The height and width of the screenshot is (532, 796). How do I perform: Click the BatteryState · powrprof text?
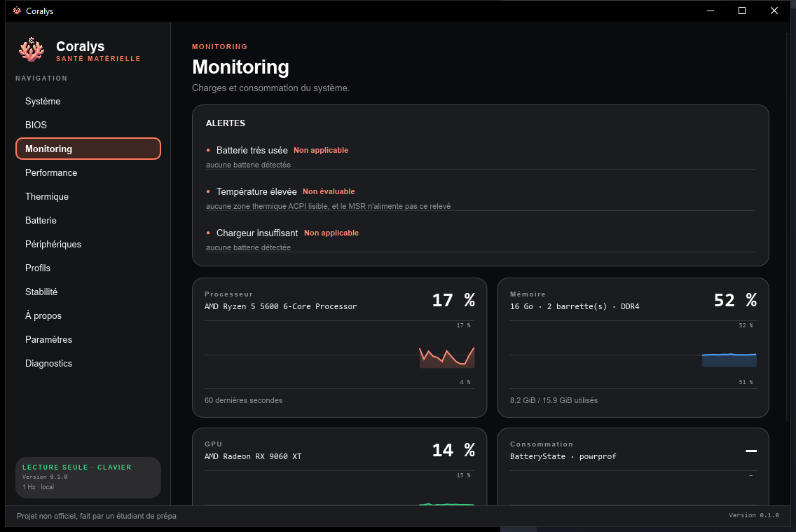[563, 456]
